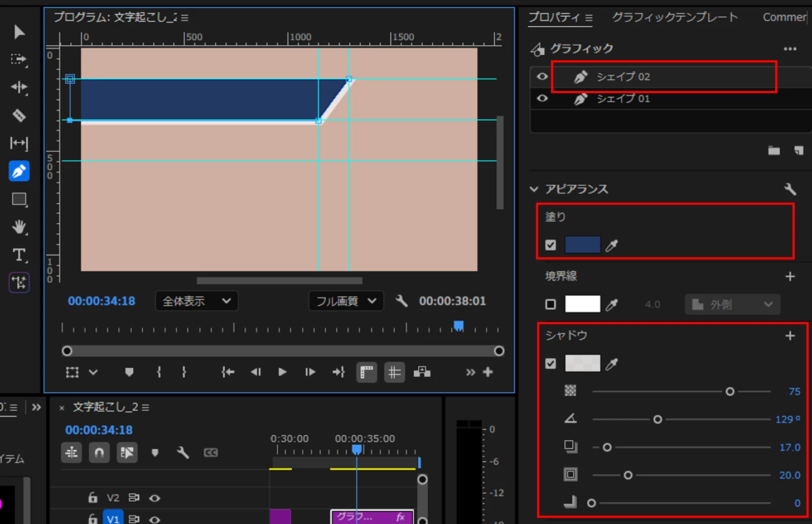The height and width of the screenshot is (524, 812).
Task: Add marker in program monitor
Action: (129, 372)
